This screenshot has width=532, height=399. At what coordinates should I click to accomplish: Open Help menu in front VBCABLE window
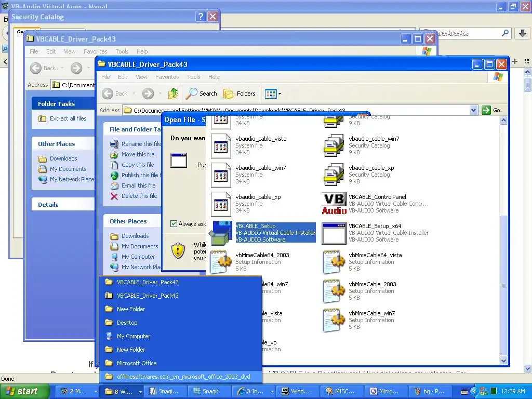click(214, 77)
